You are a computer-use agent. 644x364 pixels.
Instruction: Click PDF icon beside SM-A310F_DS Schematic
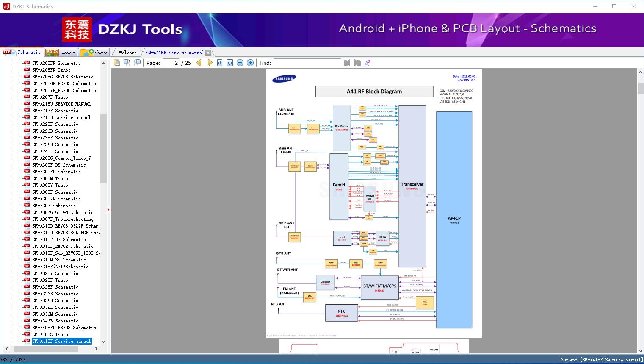27,239
